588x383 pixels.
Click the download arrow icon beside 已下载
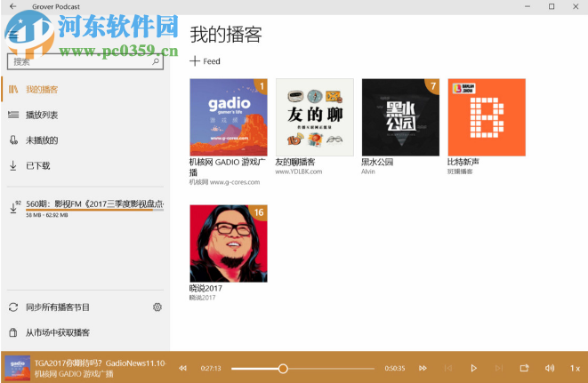pyautogui.click(x=13, y=165)
